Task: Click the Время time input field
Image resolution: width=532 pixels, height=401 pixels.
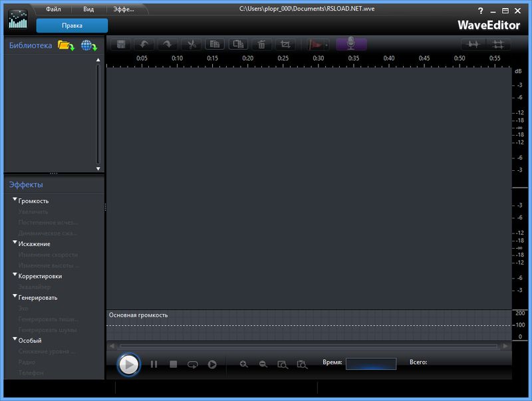Action: point(371,364)
